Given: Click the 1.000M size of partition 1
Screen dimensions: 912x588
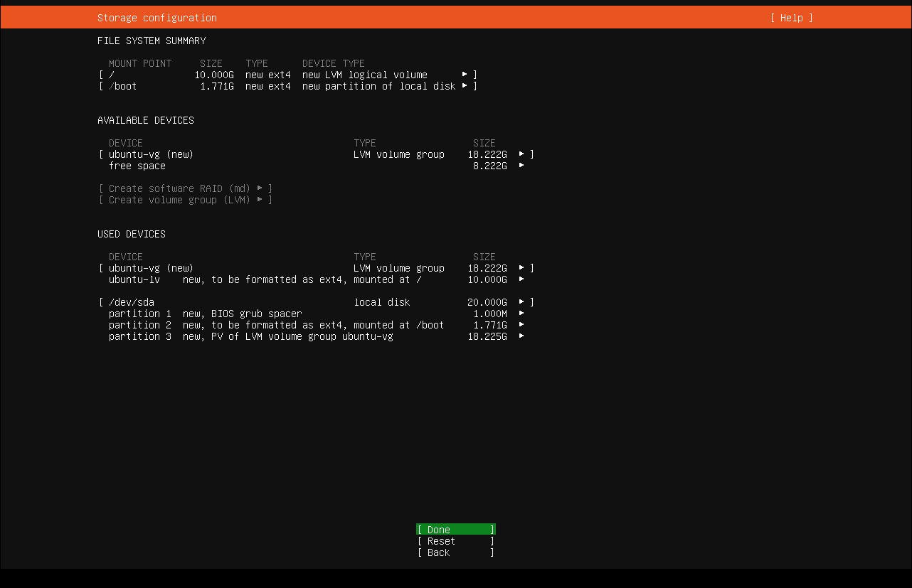Looking at the screenshot, I should [490, 314].
